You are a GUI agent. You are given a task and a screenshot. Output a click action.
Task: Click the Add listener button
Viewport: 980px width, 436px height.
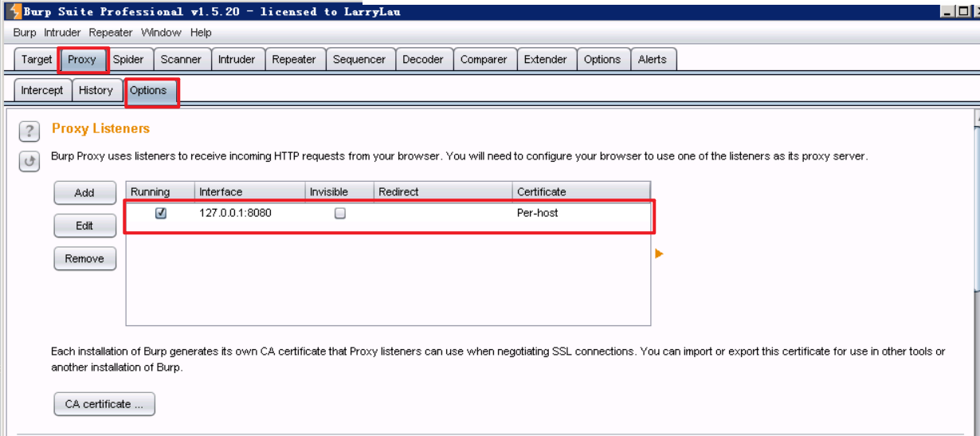(84, 193)
